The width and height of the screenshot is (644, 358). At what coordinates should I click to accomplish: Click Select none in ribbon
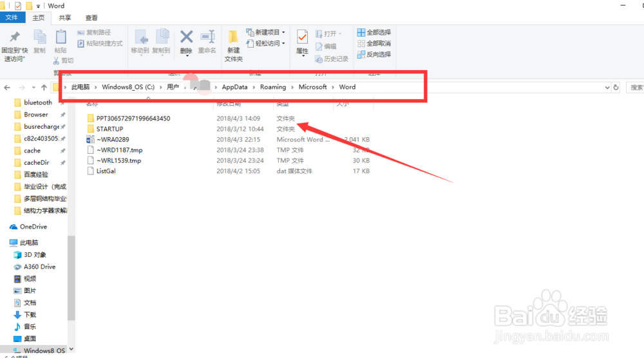374,43
